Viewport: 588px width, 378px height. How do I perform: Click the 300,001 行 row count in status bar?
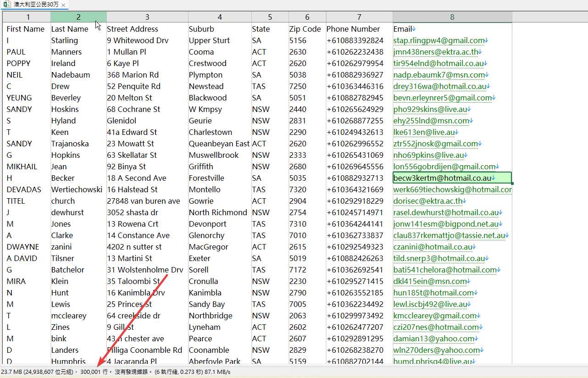tap(94, 372)
